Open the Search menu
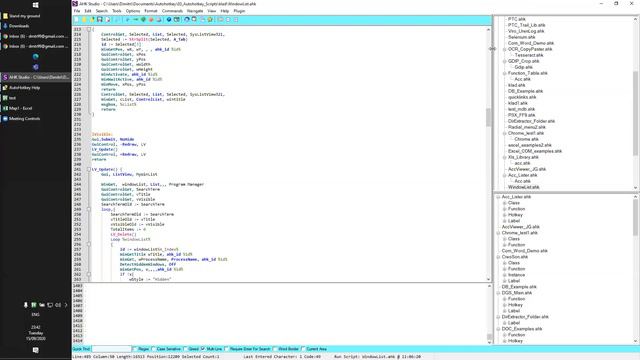Viewport: 640px width, 360px height. pyautogui.click(x=102, y=11)
